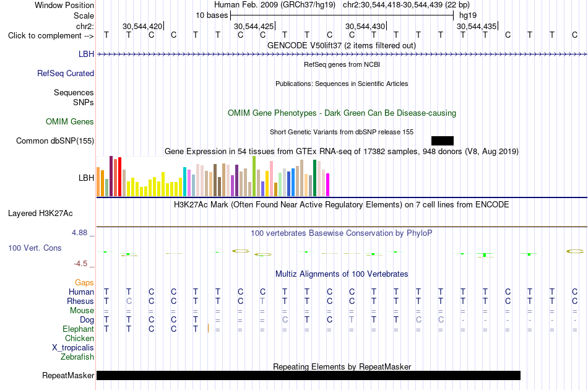Click the Common dbSNP(155) track label
Screen dimensions: 588x390
(54, 141)
